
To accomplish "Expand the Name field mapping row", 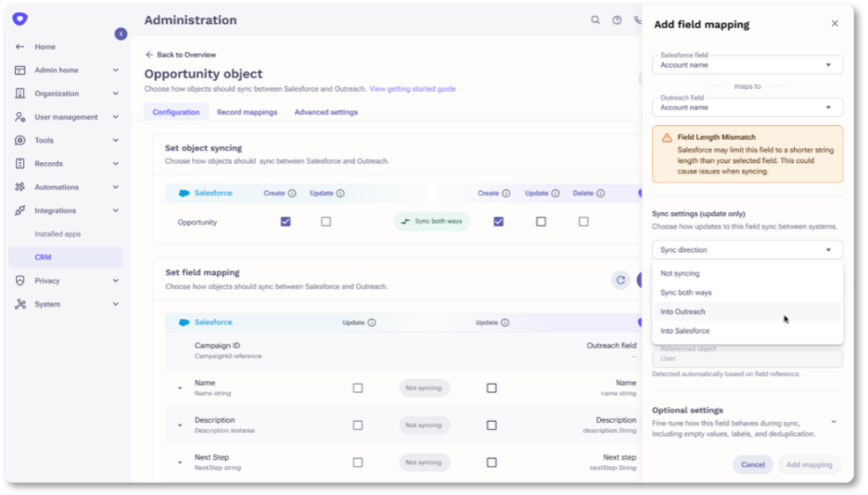I will pyautogui.click(x=180, y=388).
